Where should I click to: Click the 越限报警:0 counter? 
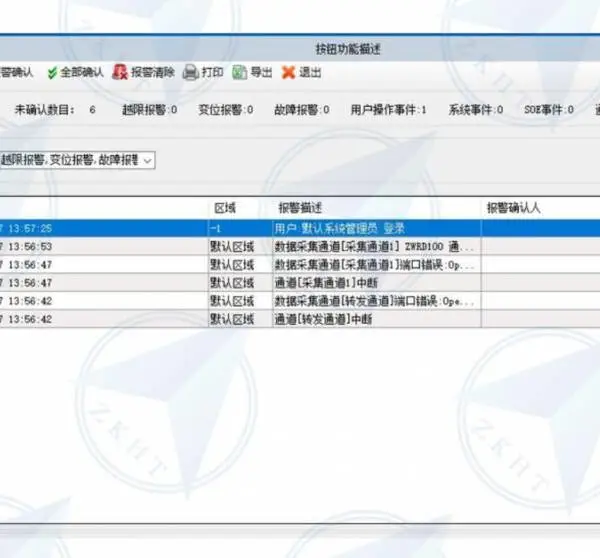coord(149,110)
